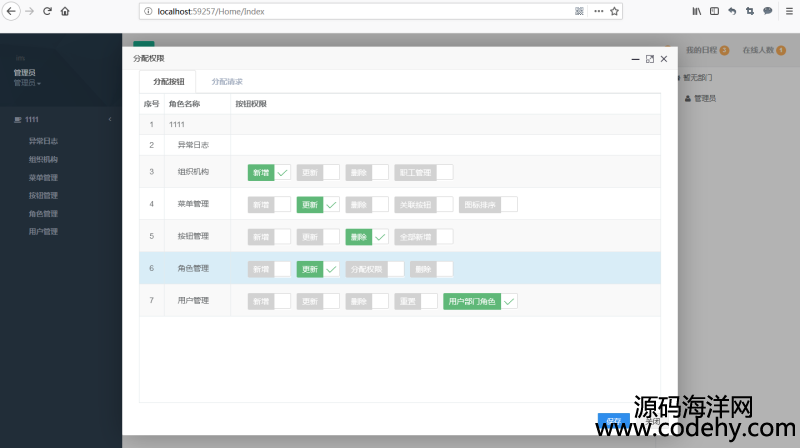Viewport: 800px width, 448px height.
Task: Switch to the 分配请求 tab
Action: (x=227, y=82)
